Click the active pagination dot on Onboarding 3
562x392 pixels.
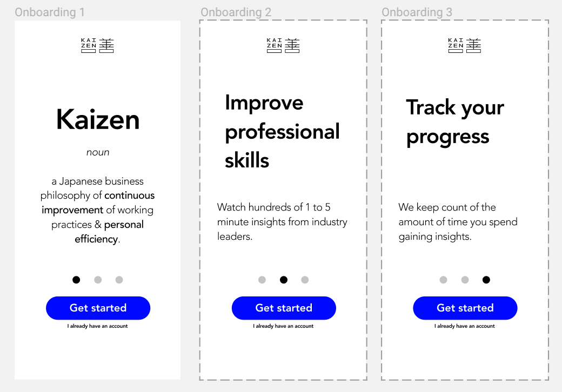point(486,280)
